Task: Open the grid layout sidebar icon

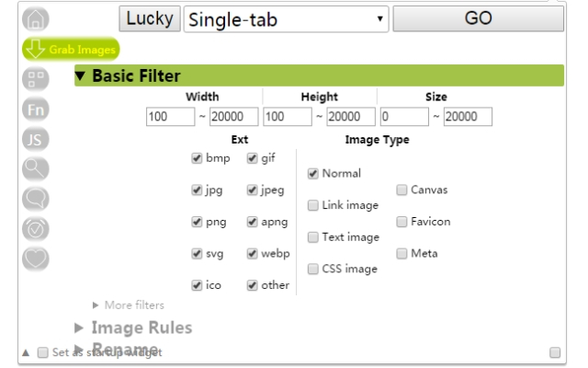Action: click(31, 80)
